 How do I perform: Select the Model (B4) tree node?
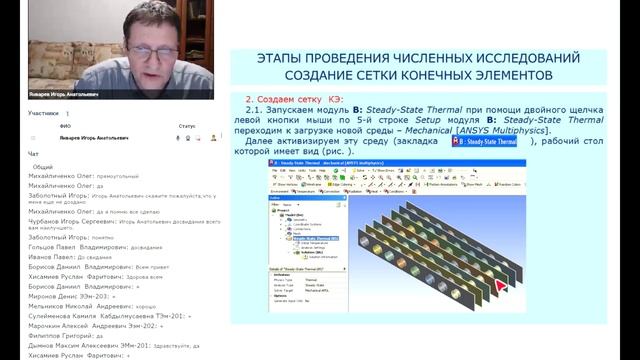tap(291, 215)
